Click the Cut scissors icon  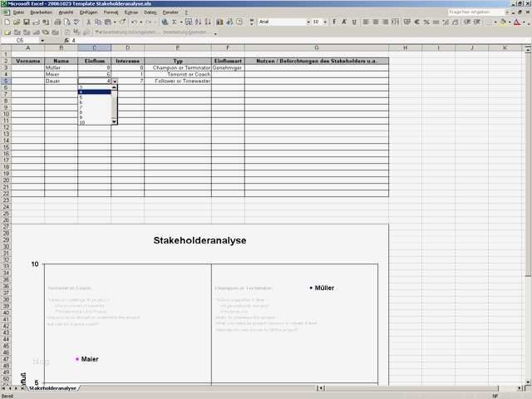tap(89, 22)
